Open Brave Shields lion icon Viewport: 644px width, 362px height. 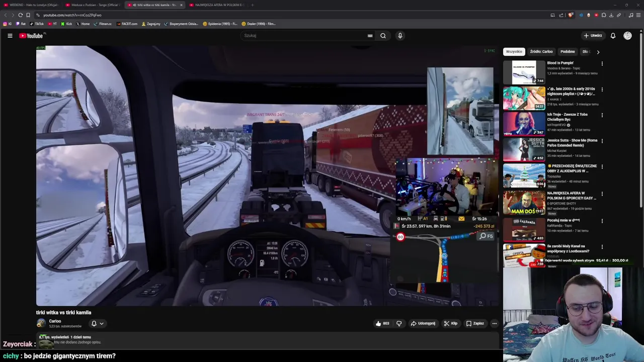[571, 15]
